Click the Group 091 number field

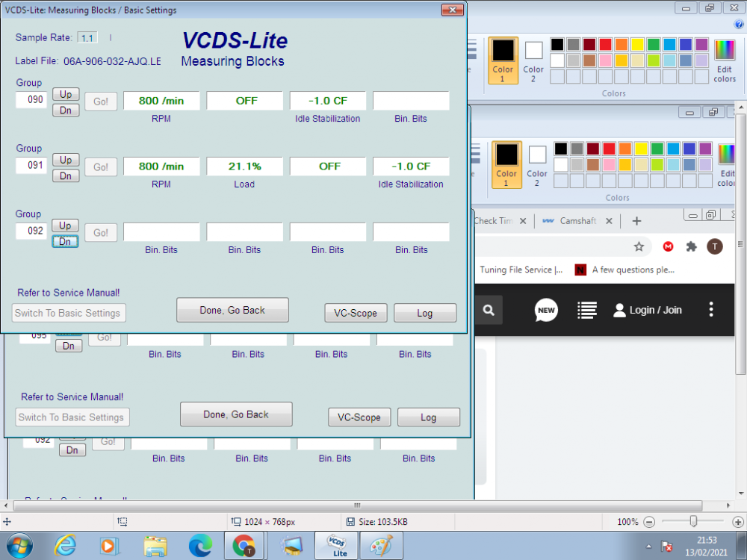31,165
